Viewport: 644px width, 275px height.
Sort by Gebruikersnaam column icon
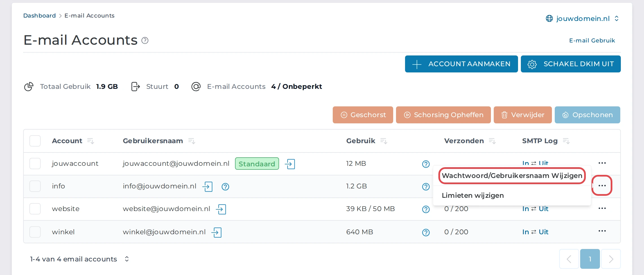click(192, 141)
